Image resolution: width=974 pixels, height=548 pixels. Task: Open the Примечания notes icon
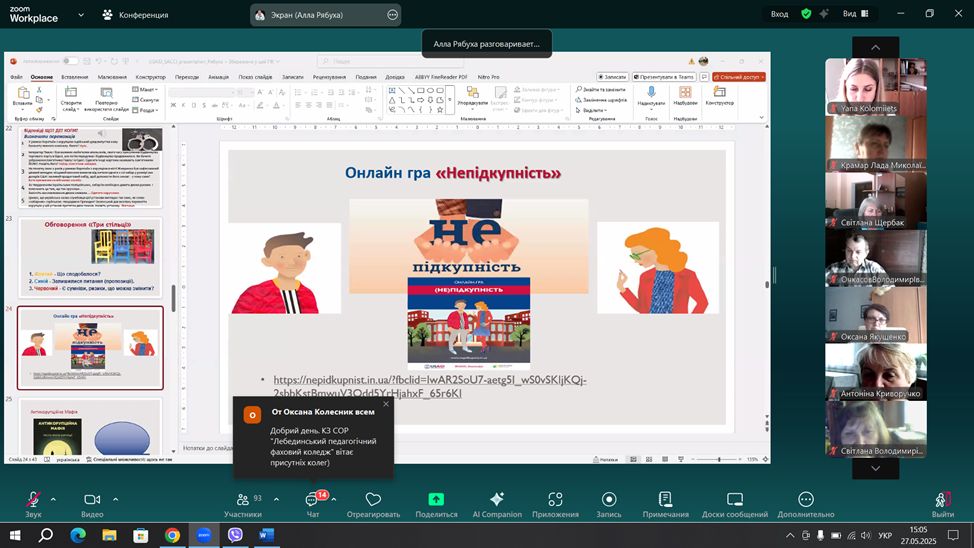point(665,500)
